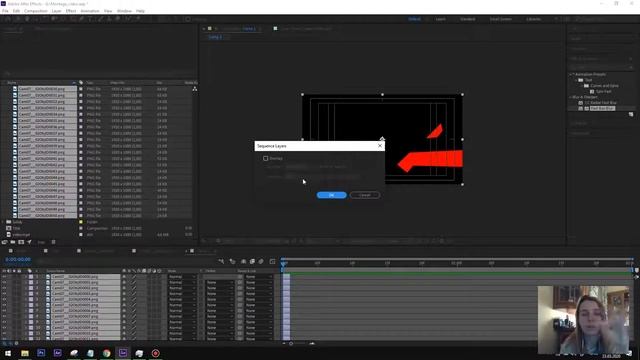Switch to the Libraries workspace

point(533,19)
